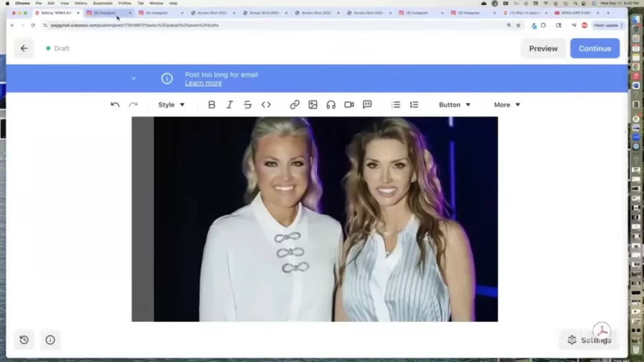
Task: Open the Bookmarks menu in menu bar
Action: 103,3
